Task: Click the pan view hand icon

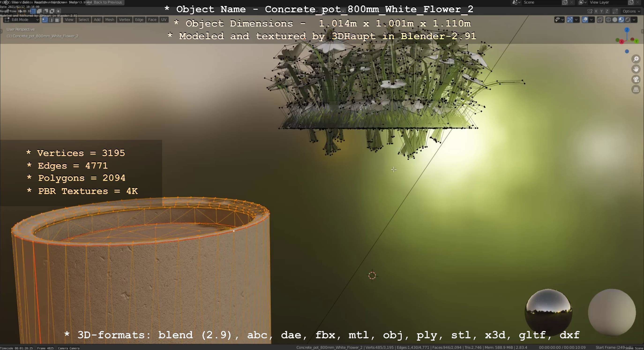Action: (636, 69)
